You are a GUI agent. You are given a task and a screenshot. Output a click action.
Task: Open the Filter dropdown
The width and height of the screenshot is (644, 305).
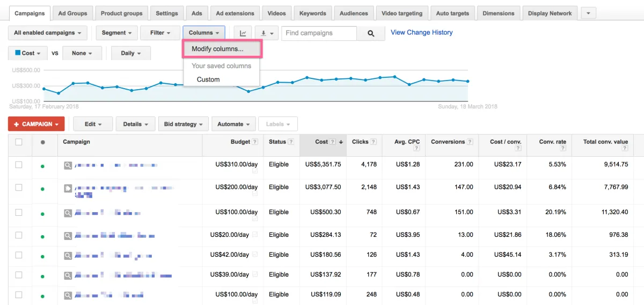point(160,33)
